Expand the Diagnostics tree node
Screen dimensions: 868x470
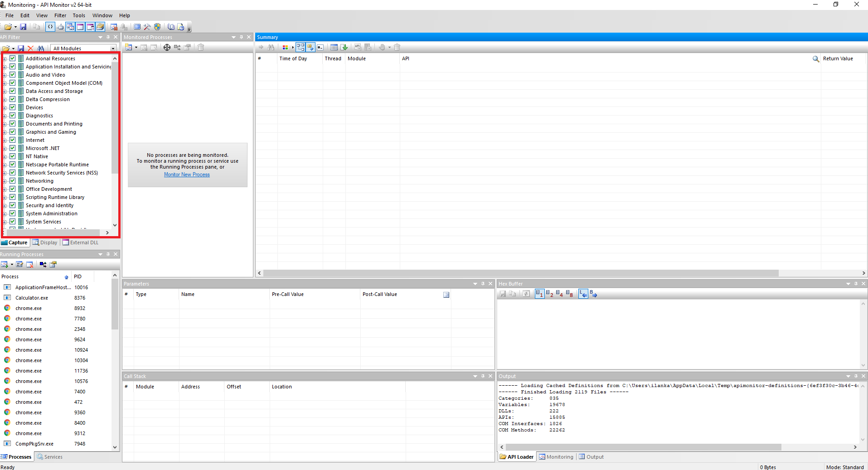(5, 116)
